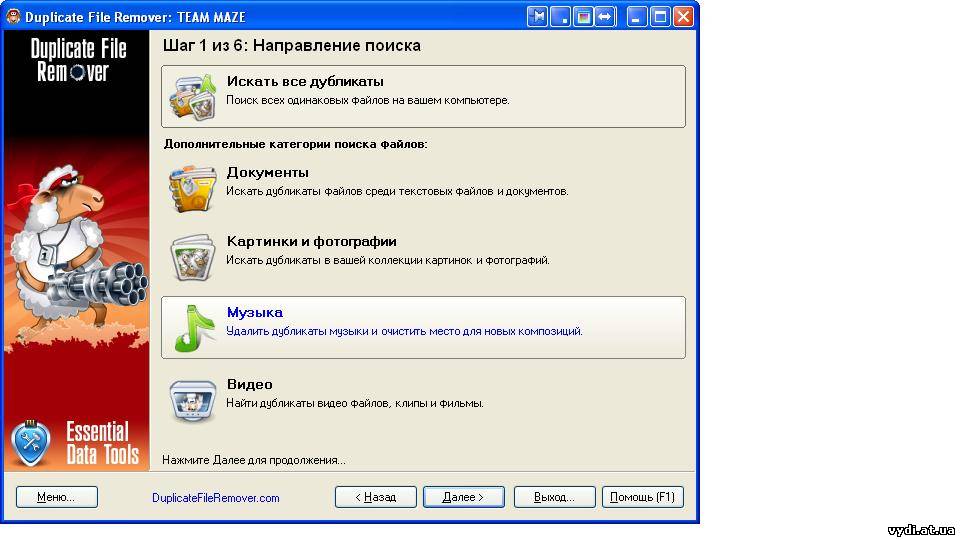The height and width of the screenshot is (540, 960).
Task: Pick the 'Музыка' category title
Action: click(x=255, y=312)
